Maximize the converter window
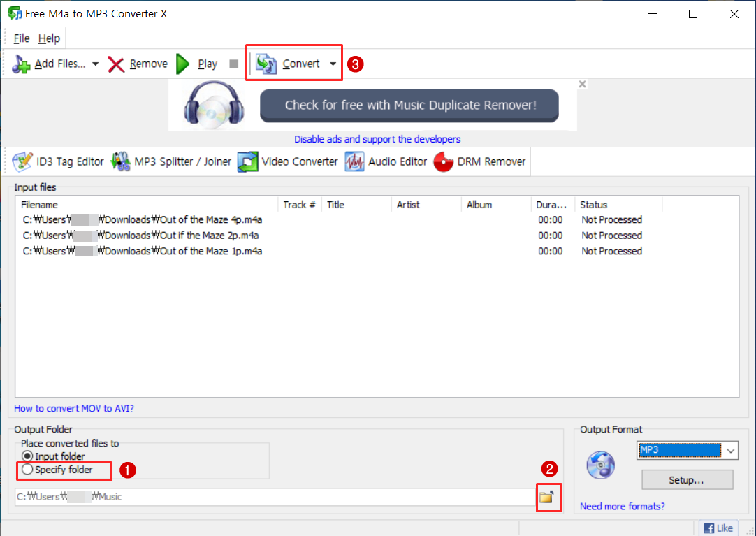Image resolution: width=756 pixels, height=536 pixels. 693,14
